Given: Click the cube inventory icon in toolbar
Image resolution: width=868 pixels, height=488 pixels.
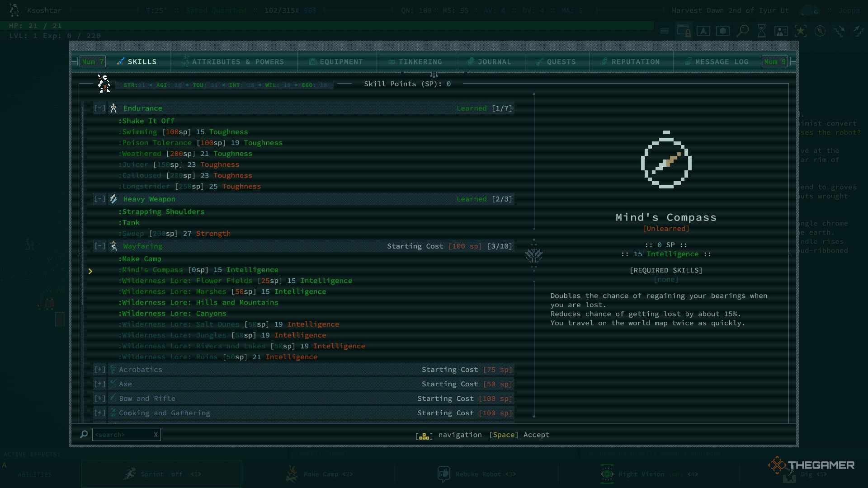Looking at the screenshot, I should 722,31.
